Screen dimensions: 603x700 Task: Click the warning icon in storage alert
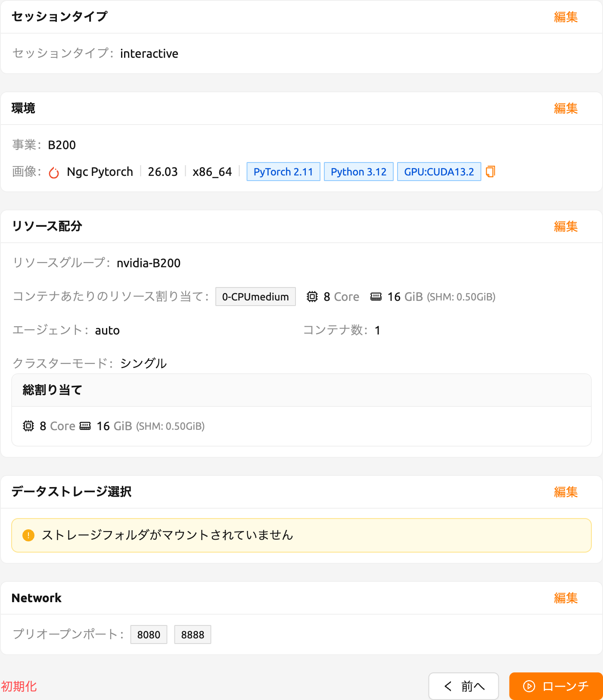28,535
